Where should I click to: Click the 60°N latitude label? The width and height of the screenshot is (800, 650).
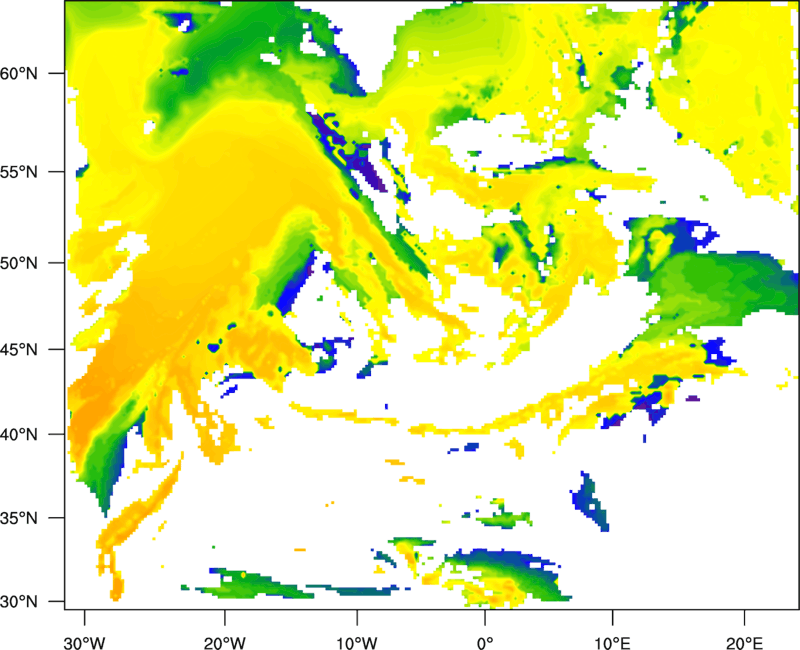[19, 74]
